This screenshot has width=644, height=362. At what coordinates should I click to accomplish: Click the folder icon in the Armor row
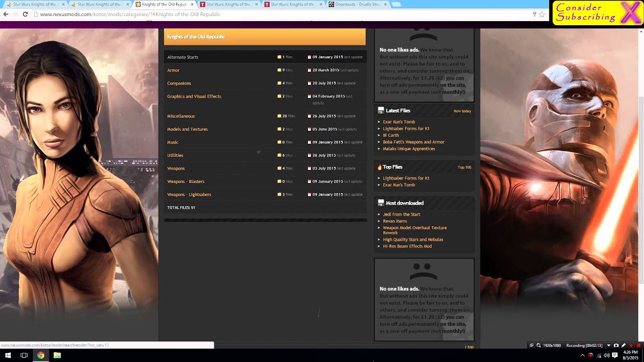[x=279, y=70]
